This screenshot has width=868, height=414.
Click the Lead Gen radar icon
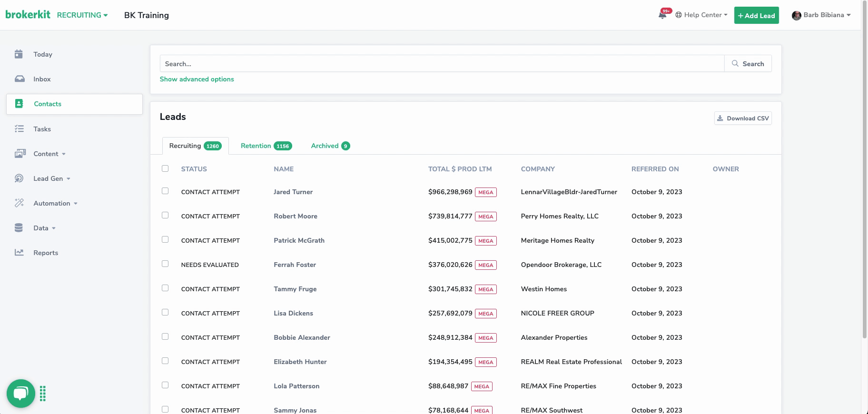tap(19, 178)
